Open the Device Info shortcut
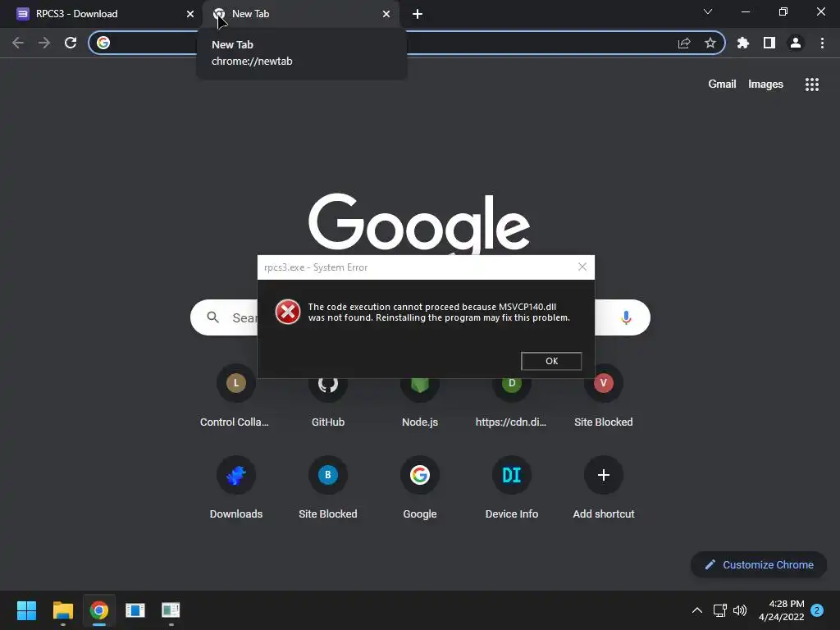The image size is (840, 630). 512,487
